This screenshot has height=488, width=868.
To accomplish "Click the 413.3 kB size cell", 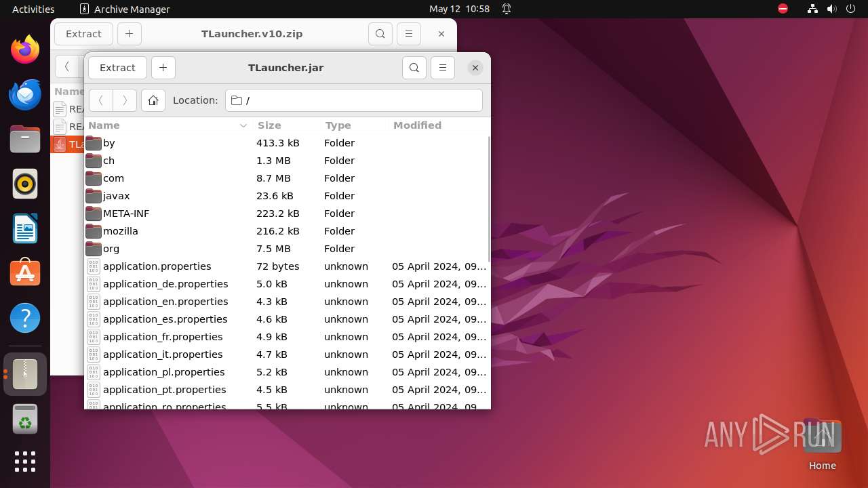I will [277, 143].
